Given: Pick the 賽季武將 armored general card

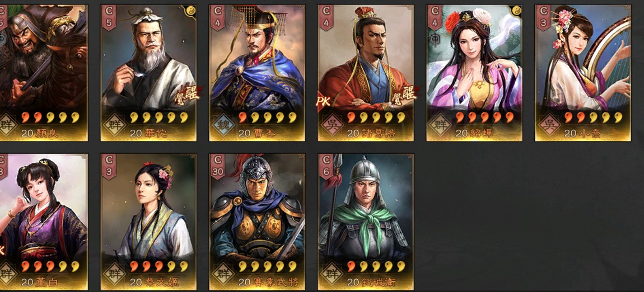Looking at the screenshot, I should [257, 222].
